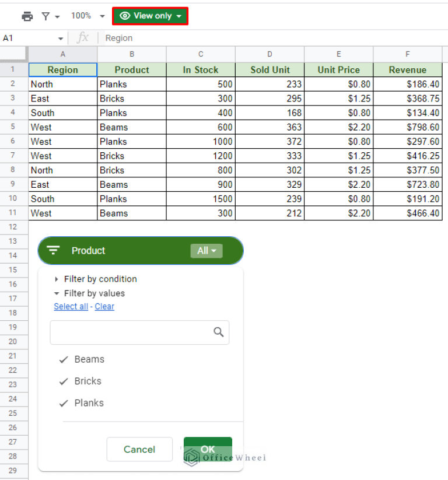Click the Select all link
This screenshot has width=448, height=480.
tap(71, 306)
